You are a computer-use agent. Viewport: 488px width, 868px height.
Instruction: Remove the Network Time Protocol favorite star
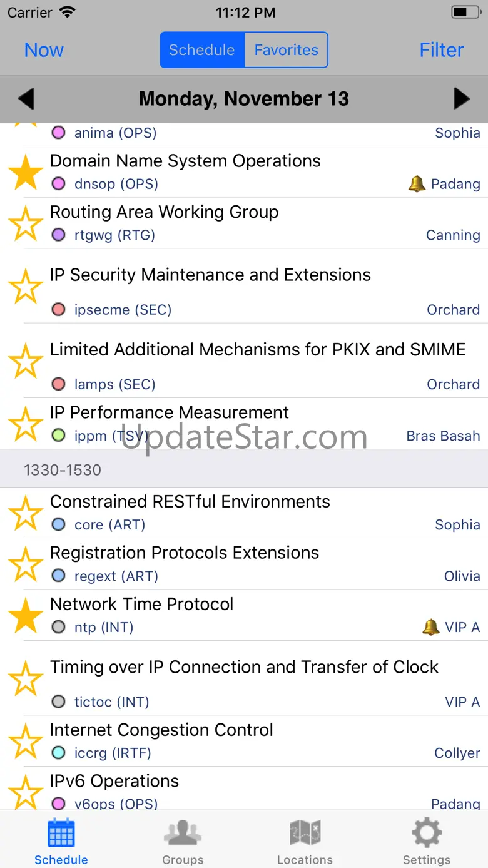[x=26, y=615]
